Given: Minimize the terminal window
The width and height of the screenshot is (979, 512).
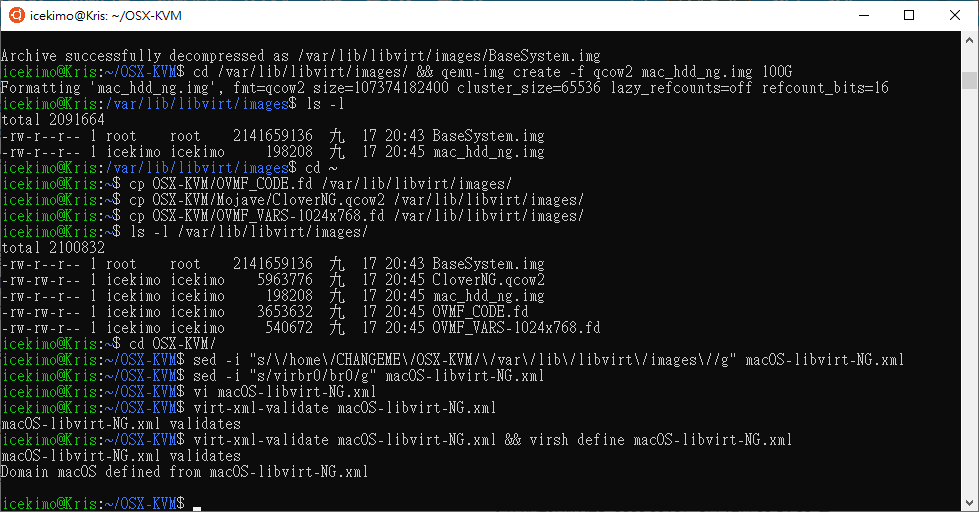Looking at the screenshot, I should 864,15.
